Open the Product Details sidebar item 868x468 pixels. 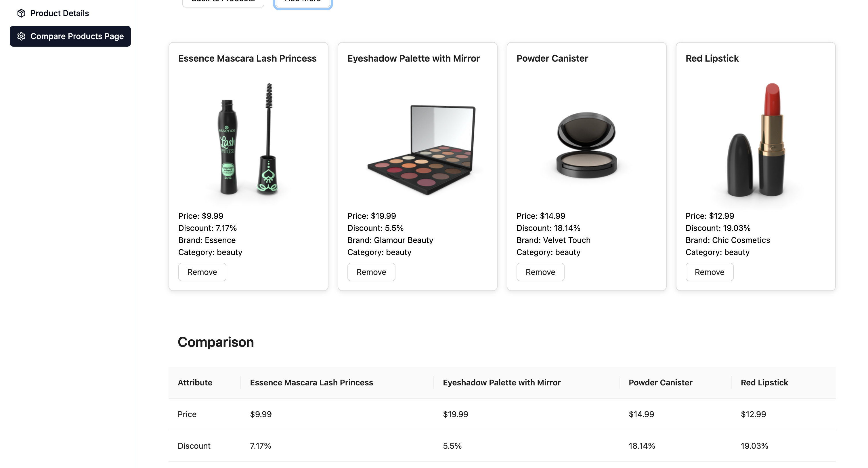click(x=59, y=13)
